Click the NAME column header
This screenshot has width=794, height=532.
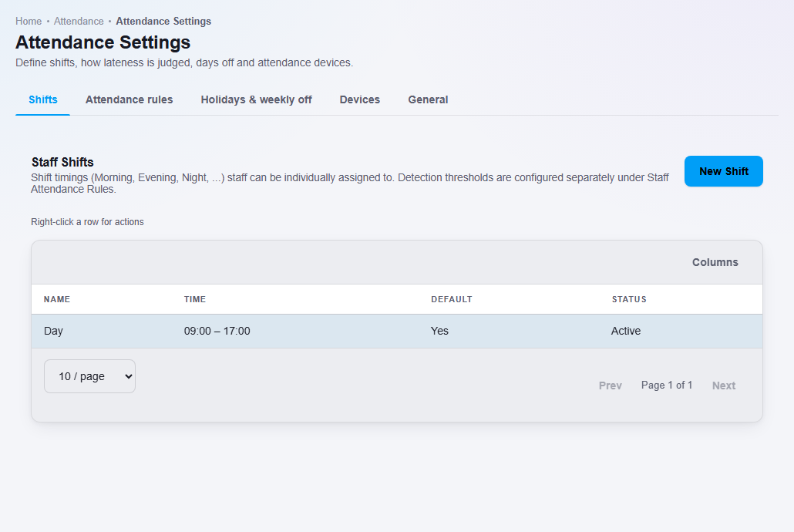(57, 299)
